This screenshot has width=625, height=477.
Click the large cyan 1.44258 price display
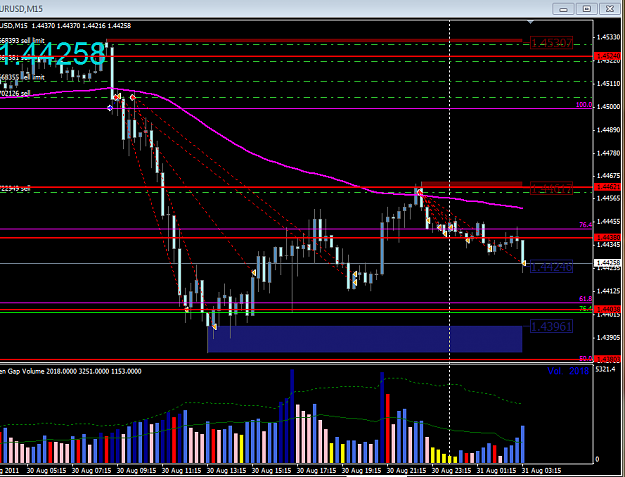[x=53, y=54]
